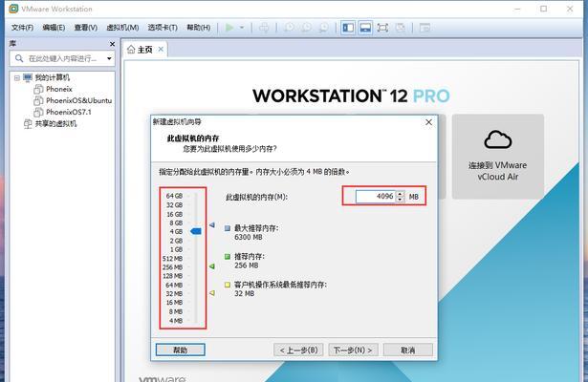The image size is (588, 382).
Task: Click the 512 MB mark on memory slider
Action: coord(172,259)
